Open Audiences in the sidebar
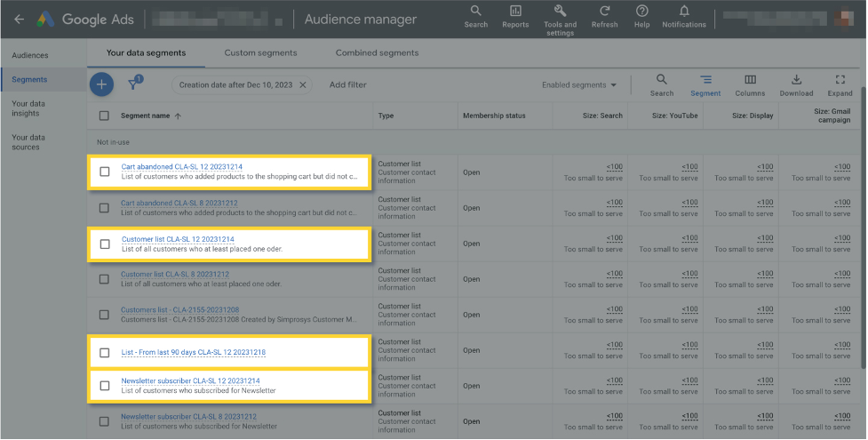This screenshot has width=868, height=440. (30, 55)
